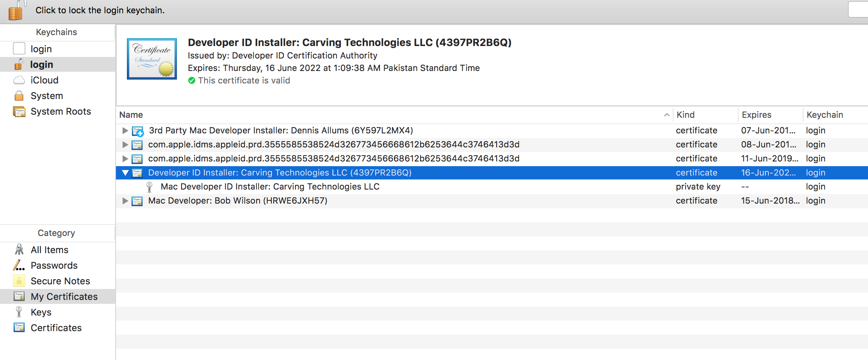Screen dimensions: 868x360
Task: Open the Passwords category icon
Action: coord(19,266)
